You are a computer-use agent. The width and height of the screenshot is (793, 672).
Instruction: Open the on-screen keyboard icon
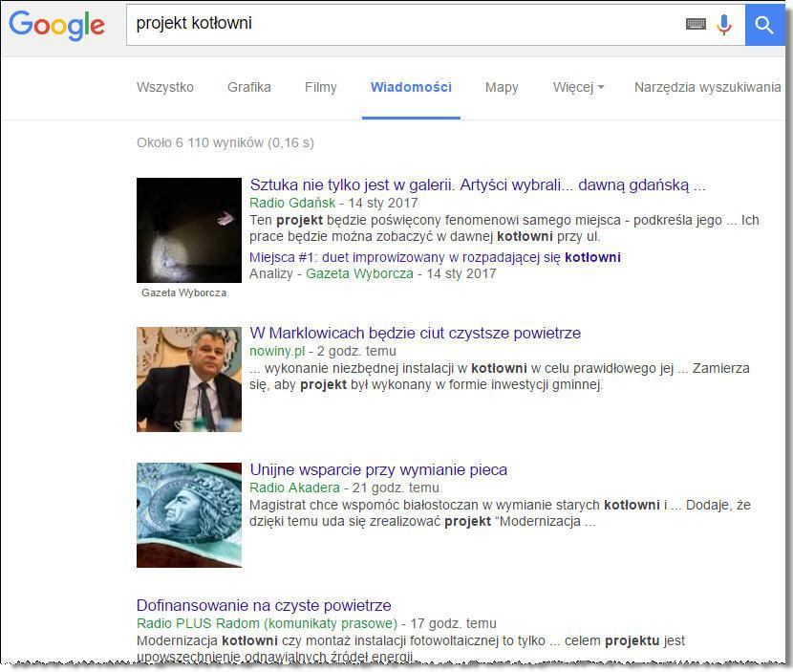[696, 24]
